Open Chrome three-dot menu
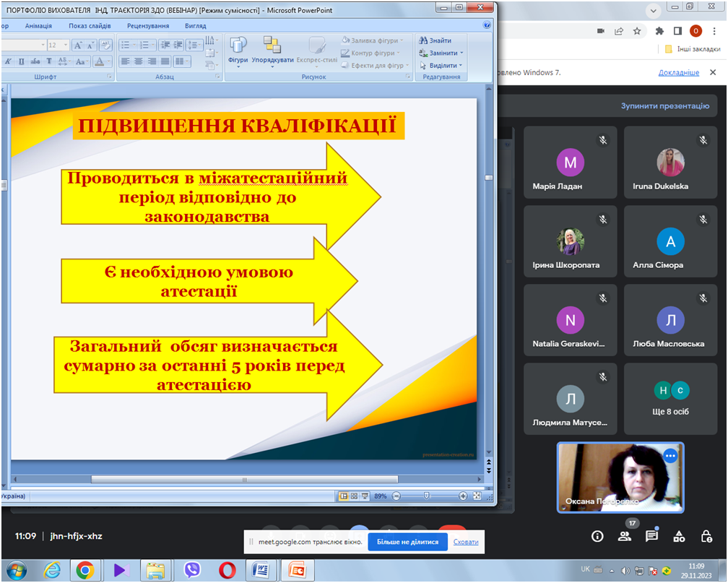The width and height of the screenshot is (728, 583). [714, 31]
